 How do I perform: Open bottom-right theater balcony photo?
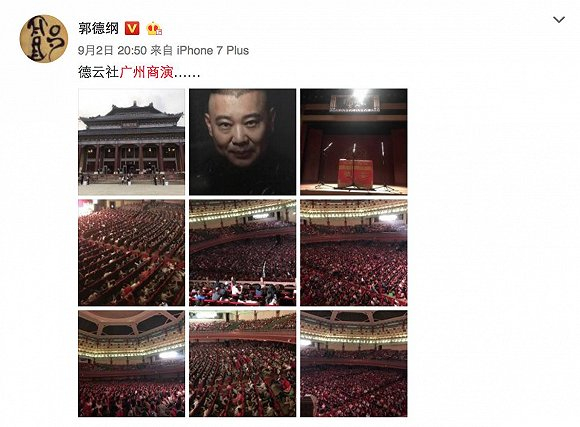354,364
